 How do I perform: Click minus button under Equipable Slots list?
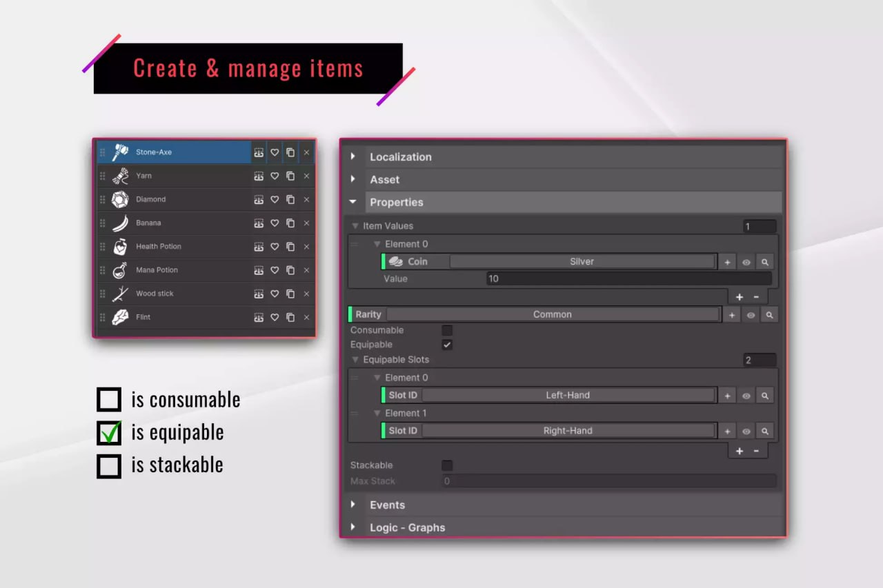point(756,451)
